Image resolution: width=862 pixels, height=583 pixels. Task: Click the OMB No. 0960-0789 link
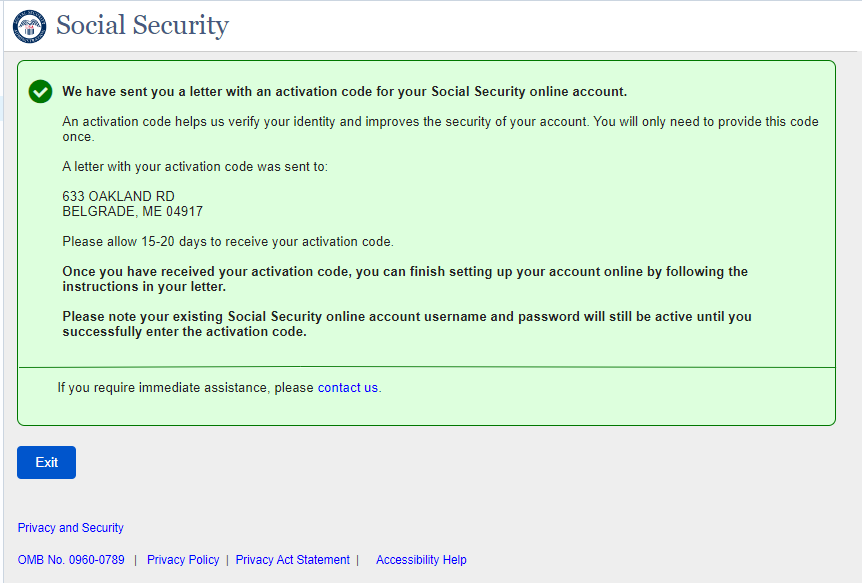coord(71,560)
